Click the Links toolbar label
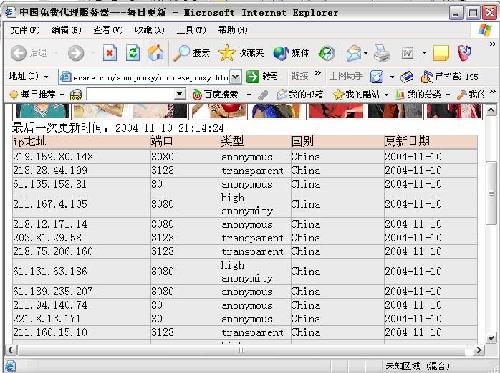 [300, 76]
